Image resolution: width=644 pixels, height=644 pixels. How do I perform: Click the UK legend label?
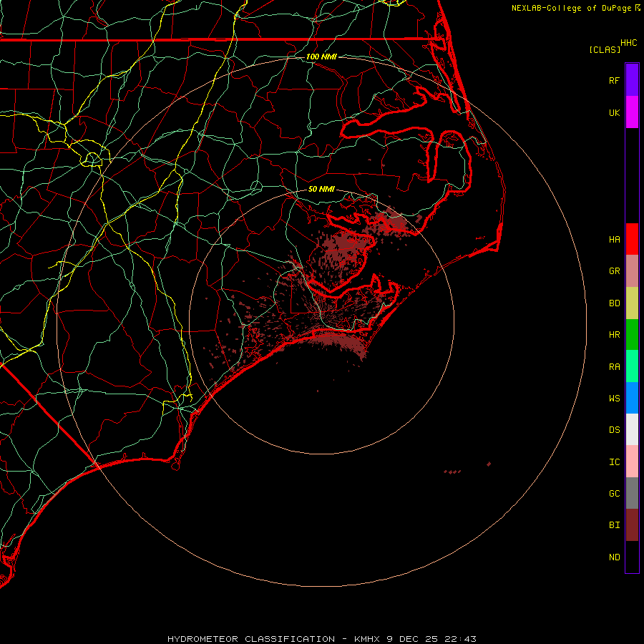pos(614,112)
